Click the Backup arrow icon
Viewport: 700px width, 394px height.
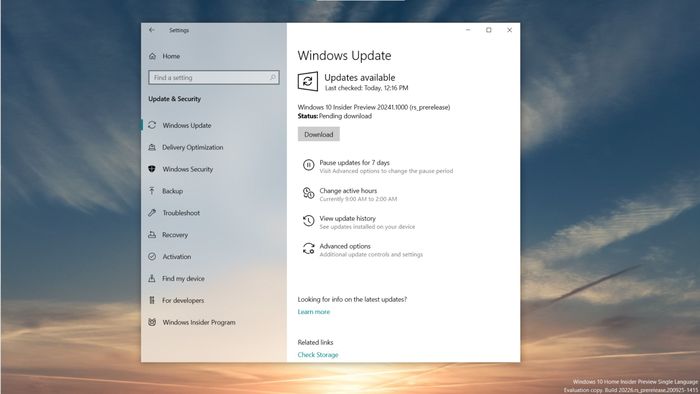tap(152, 191)
